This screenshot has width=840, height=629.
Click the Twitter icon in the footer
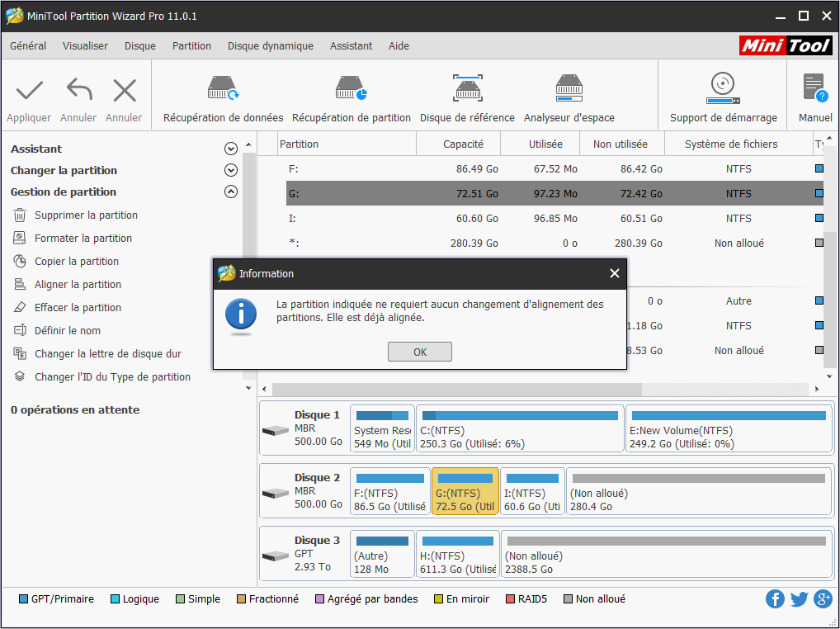pyautogui.click(x=799, y=598)
